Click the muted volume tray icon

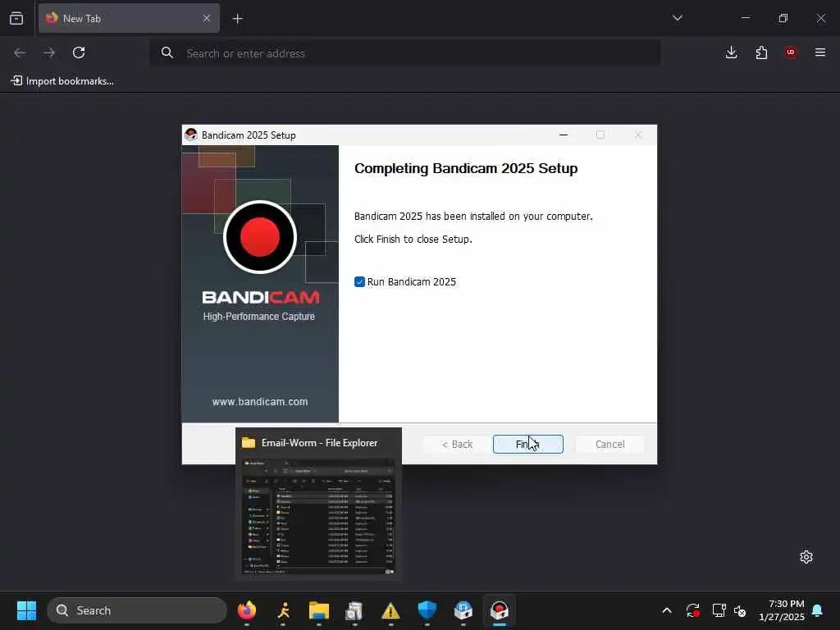(x=741, y=610)
